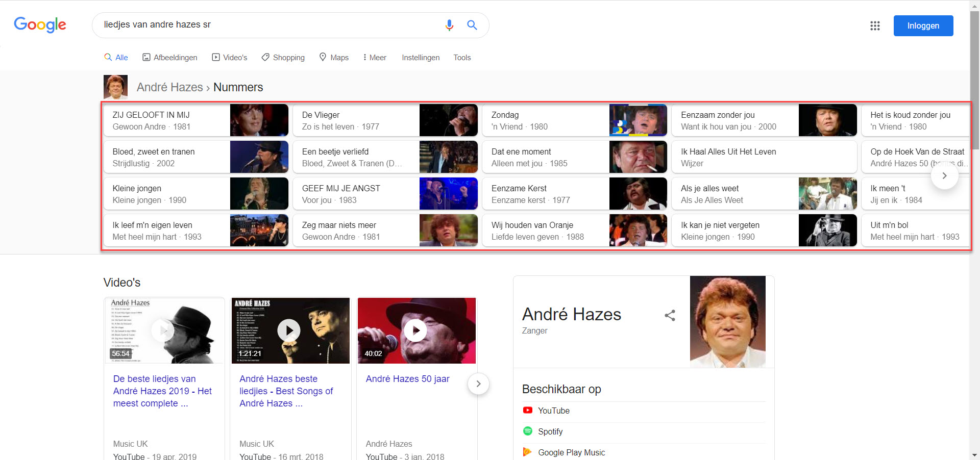Open De beste liedjes van André Hazes 2019 link
This screenshot has height=460, width=980.
click(162, 391)
